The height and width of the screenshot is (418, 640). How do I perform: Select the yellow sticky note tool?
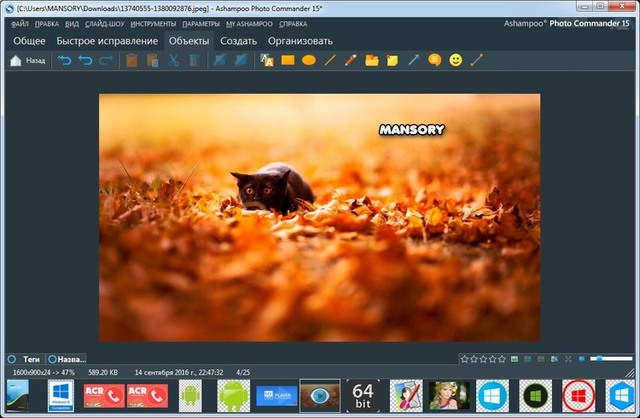tap(393, 61)
